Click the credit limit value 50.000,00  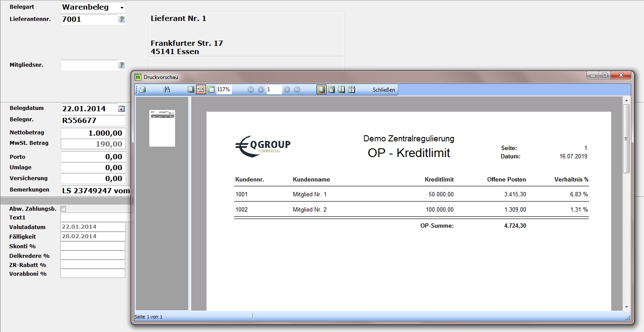pyautogui.click(x=441, y=194)
